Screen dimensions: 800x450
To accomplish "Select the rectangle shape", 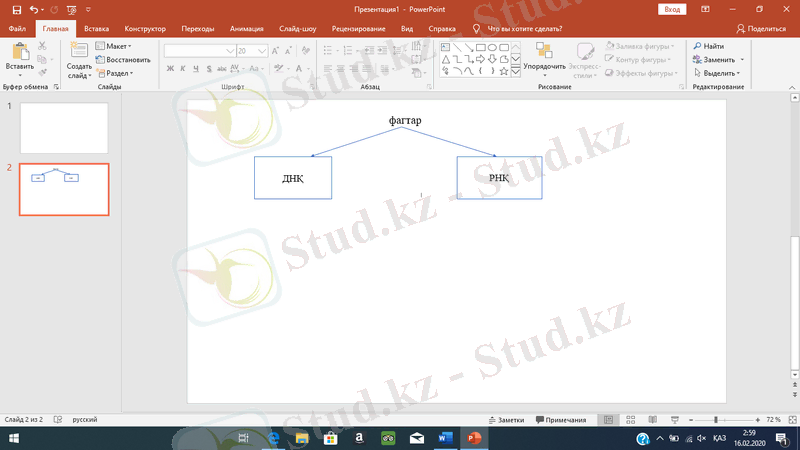I will [x=480, y=47].
